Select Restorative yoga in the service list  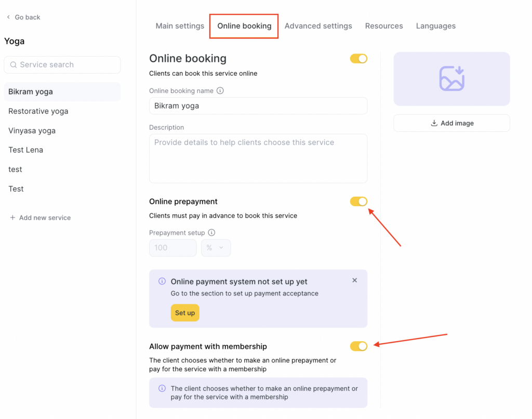(x=38, y=111)
